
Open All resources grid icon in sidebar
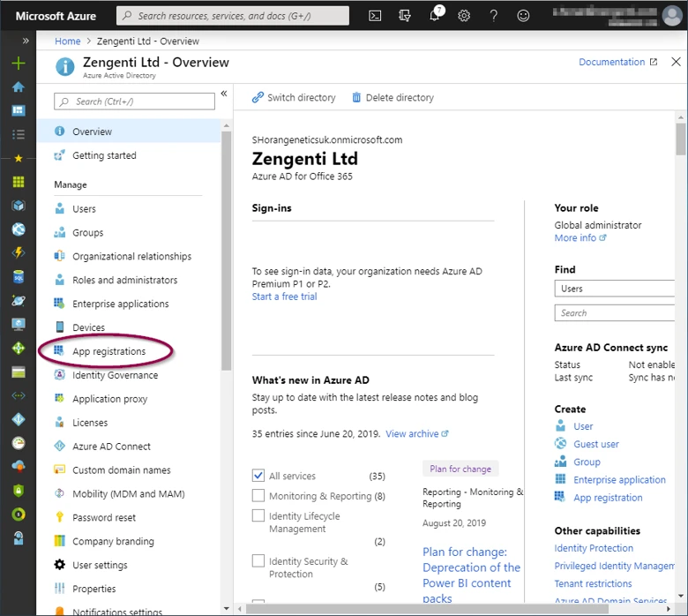[x=19, y=182]
